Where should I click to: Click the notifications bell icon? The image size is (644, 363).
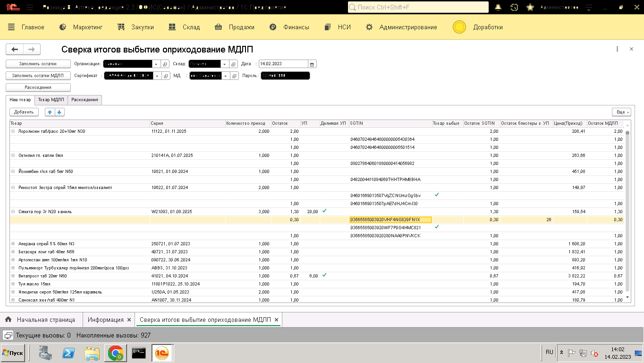[x=498, y=7]
